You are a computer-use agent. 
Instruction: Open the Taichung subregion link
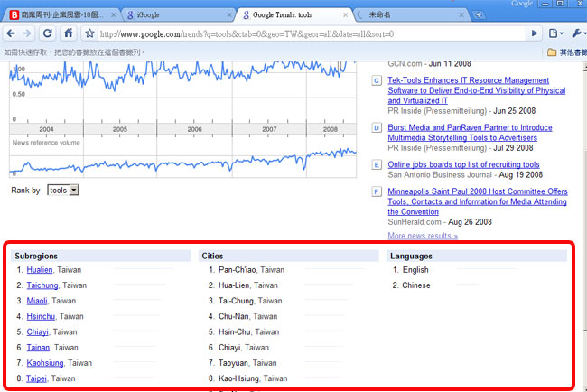(42, 285)
